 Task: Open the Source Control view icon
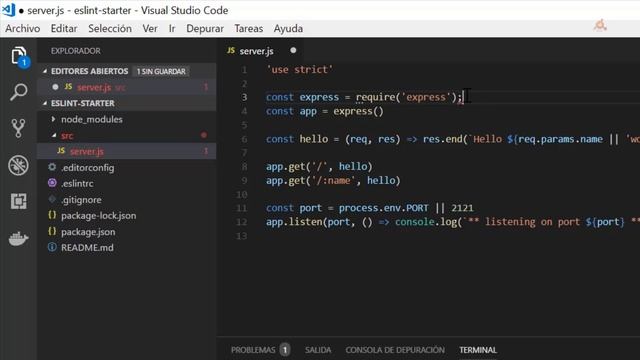point(18,128)
